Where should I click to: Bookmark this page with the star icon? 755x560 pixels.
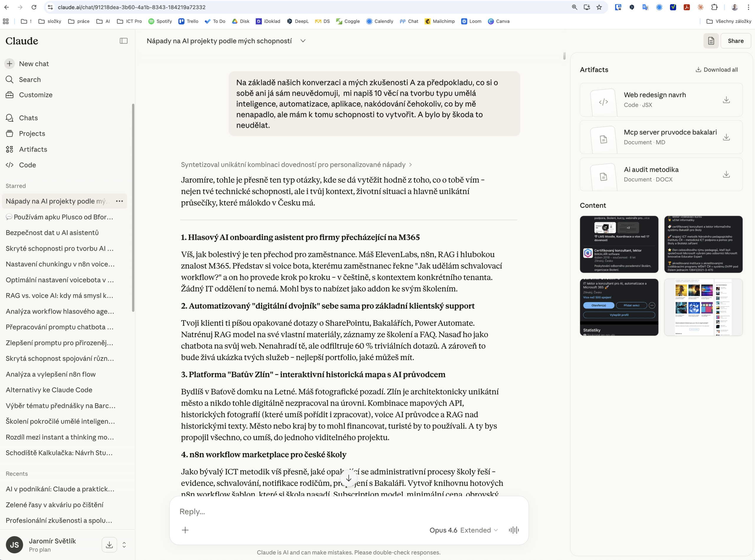(x=599, y=7)
